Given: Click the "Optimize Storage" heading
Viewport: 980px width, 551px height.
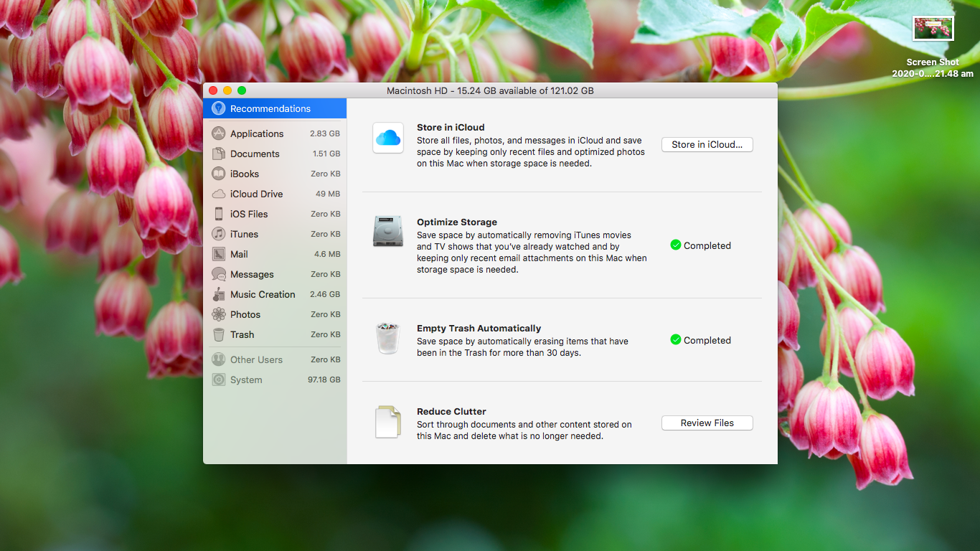Looking at the screenshot, I should [457, 222].
